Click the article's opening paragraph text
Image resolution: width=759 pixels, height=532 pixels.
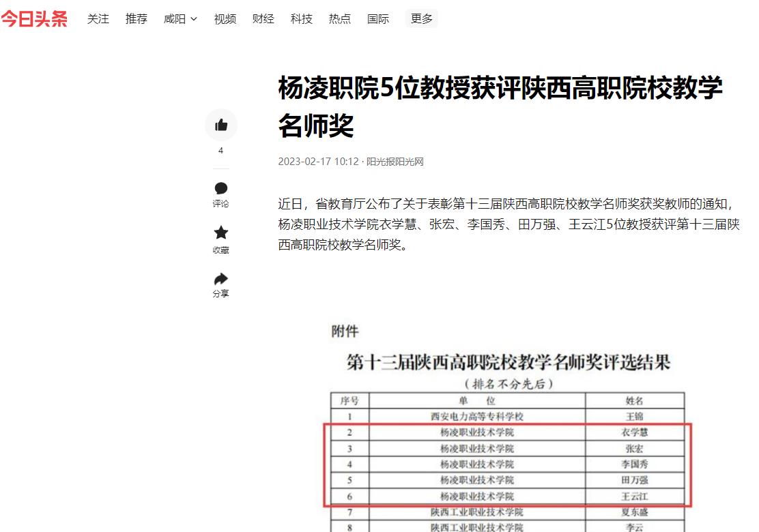tap(509, 224)
